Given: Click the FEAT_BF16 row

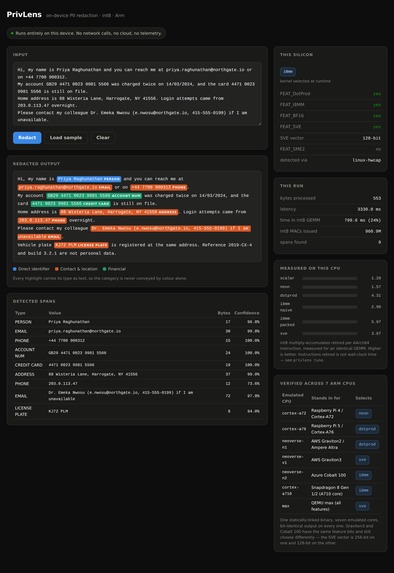Looking at the screenshot, I should [330, 115].
